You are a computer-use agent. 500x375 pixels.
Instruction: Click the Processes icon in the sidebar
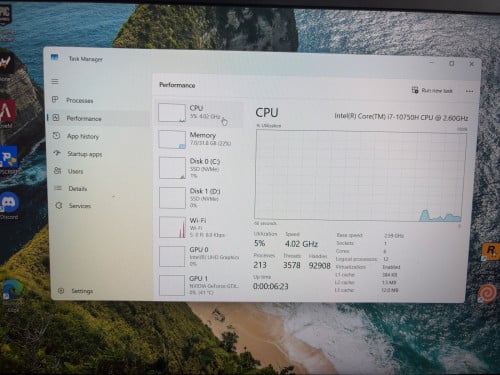[55, 99]
